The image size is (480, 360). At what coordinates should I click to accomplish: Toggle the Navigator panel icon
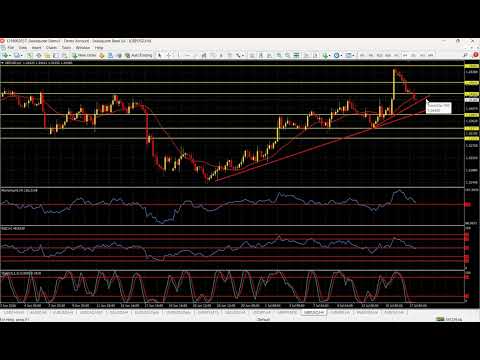[47, 55]
